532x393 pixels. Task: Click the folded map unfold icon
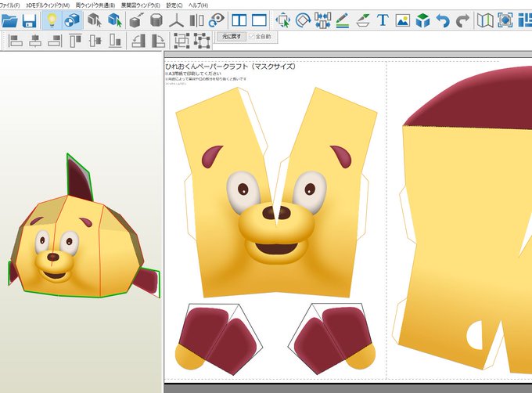coord(485,20)
